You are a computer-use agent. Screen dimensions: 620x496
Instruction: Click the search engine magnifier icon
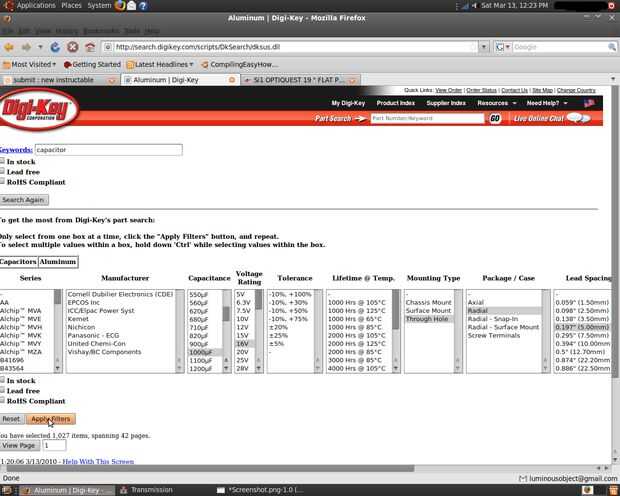tap(612, 47)
